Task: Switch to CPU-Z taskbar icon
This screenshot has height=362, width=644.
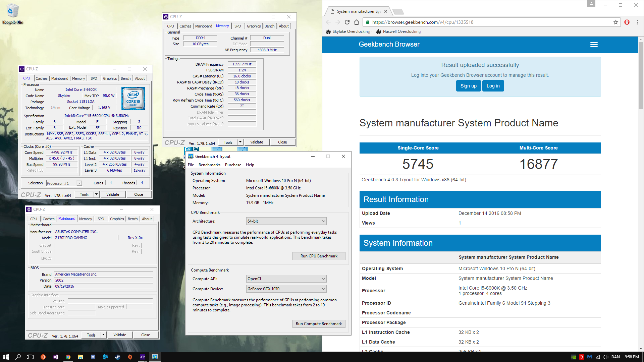Action: tap(143, 357)
